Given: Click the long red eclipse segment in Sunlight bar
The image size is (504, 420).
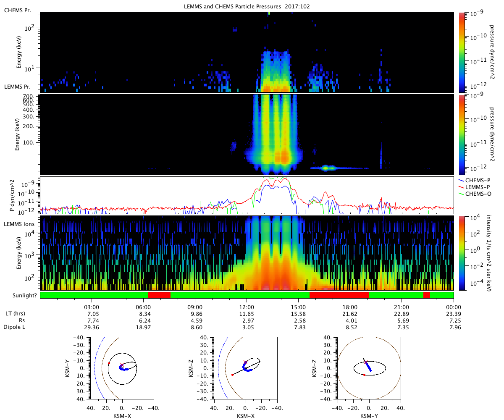Looking at the screenshot, I should [339, 295].
